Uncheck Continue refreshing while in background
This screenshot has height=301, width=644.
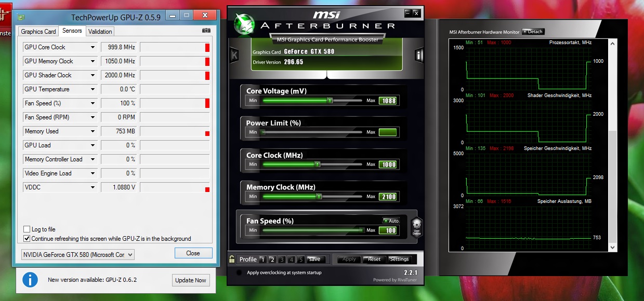(x=25, y=238)
